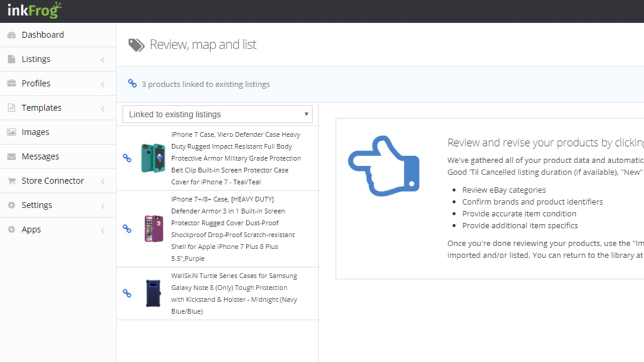Image resolution: width=644 pixels, height=362 pixels.
Task: Click link icon beside 3 products linked
Action: 132,83
